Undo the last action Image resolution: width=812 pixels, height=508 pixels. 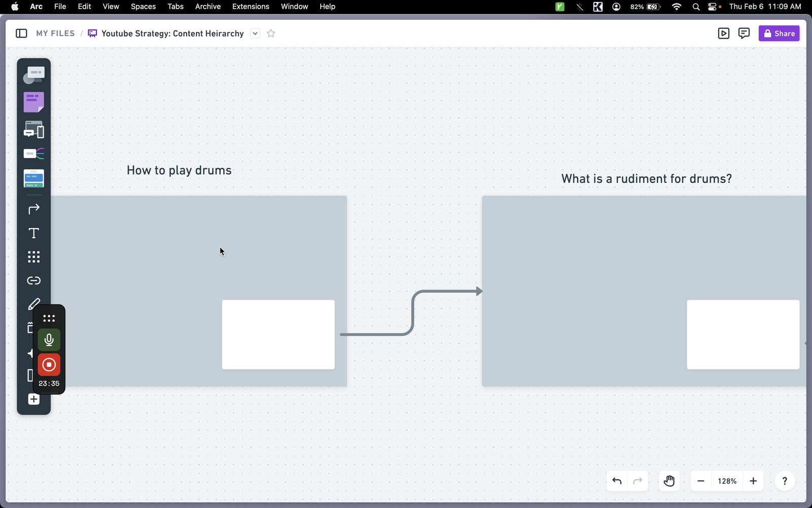[x=617, y=481]
